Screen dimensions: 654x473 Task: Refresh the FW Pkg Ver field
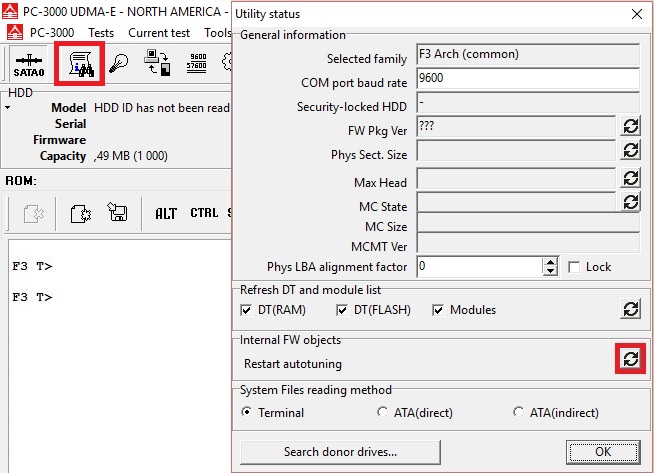630,126
